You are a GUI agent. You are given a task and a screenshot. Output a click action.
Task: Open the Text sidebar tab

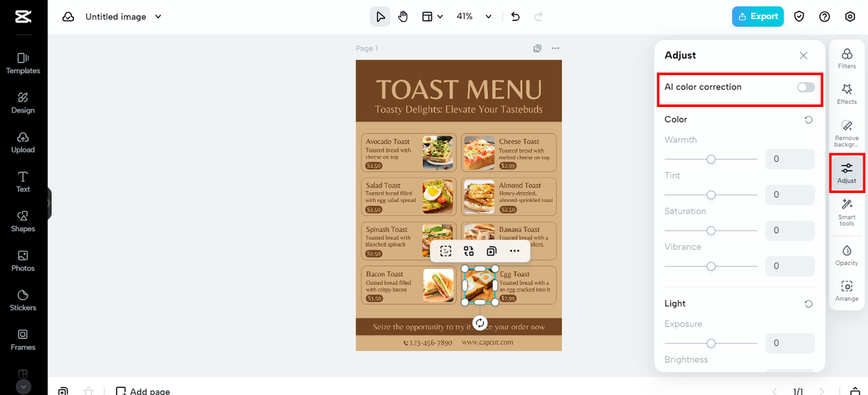(x=23, y=182)
